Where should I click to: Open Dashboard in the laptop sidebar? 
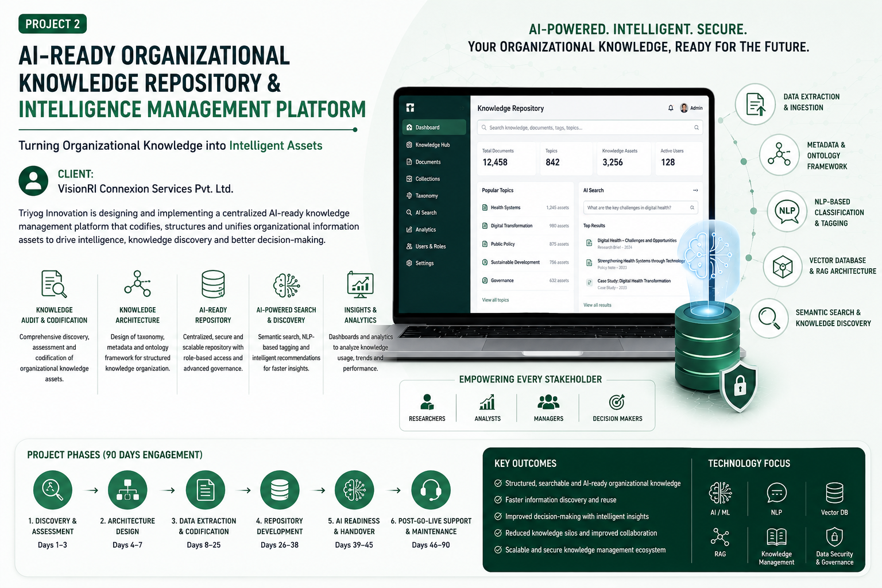[x=434, y=127]
